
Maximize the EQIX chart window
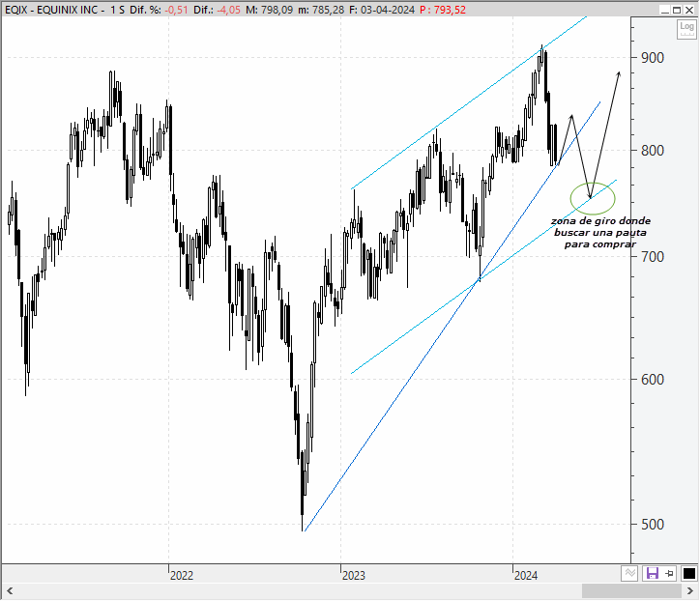click(677, 10)
